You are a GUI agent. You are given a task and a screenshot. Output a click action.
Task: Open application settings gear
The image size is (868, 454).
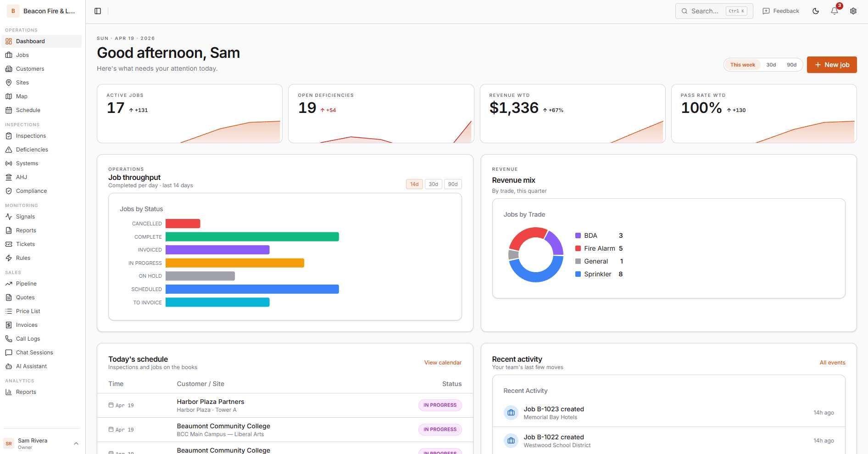pyautogui.click(x=853, y=11)
